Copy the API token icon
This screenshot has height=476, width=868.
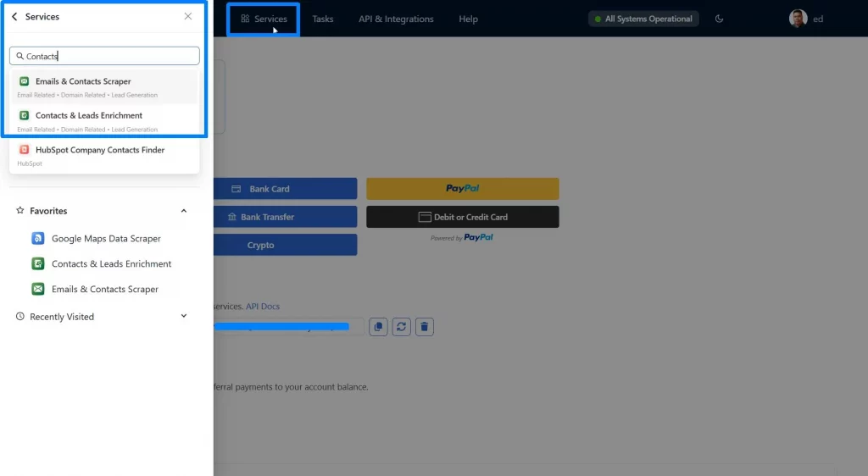pyautogui.click(x=378, y=327)
